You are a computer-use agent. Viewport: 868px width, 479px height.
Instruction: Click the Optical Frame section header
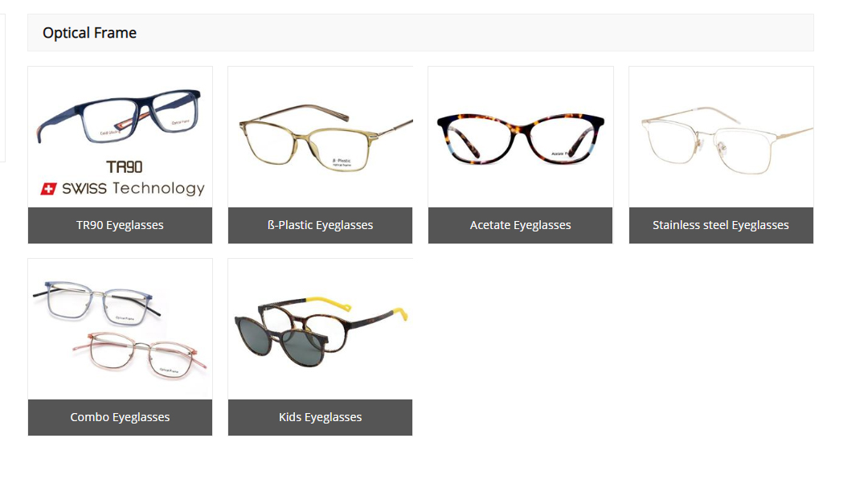coord(420,33)
